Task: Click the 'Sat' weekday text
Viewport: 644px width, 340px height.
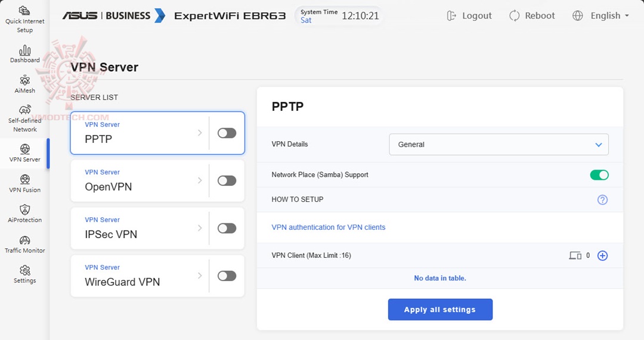Action: pos(306,20)
